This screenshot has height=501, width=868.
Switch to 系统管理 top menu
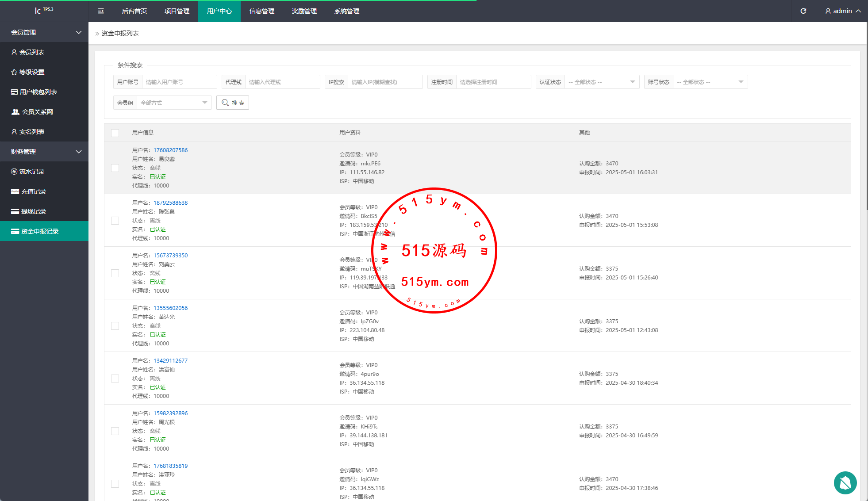[x=347, y=11]
